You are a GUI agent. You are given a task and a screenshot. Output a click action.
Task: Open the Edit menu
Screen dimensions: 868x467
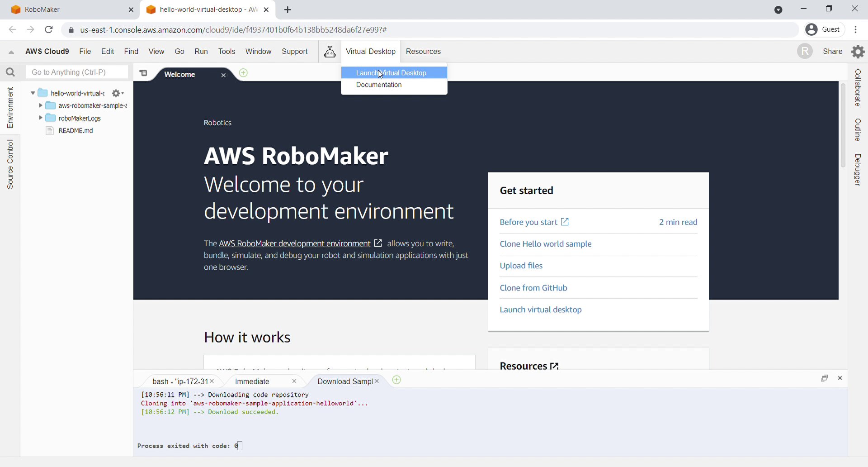tap(108, 52)
